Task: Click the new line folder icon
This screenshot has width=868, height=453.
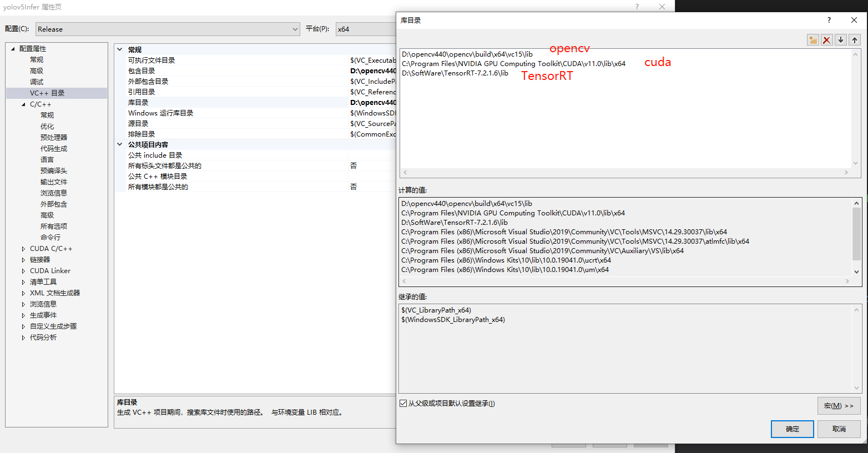Action: pyautogui.click(x=813, y=40)
